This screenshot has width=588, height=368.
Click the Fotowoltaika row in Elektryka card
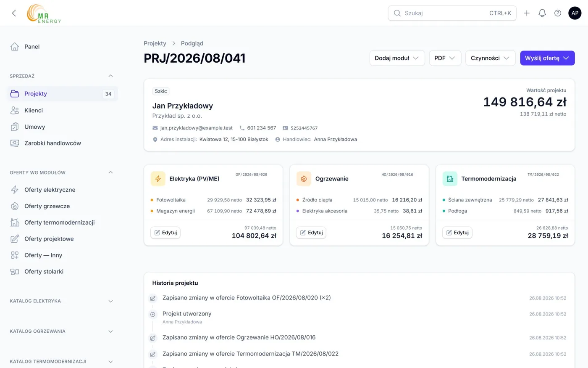213,200
